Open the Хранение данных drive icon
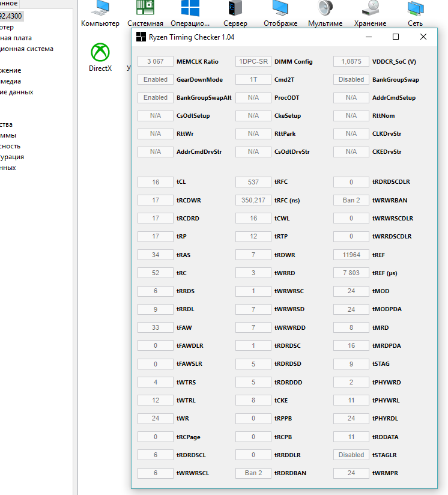The image size is (448, 495). pos(370,13)
